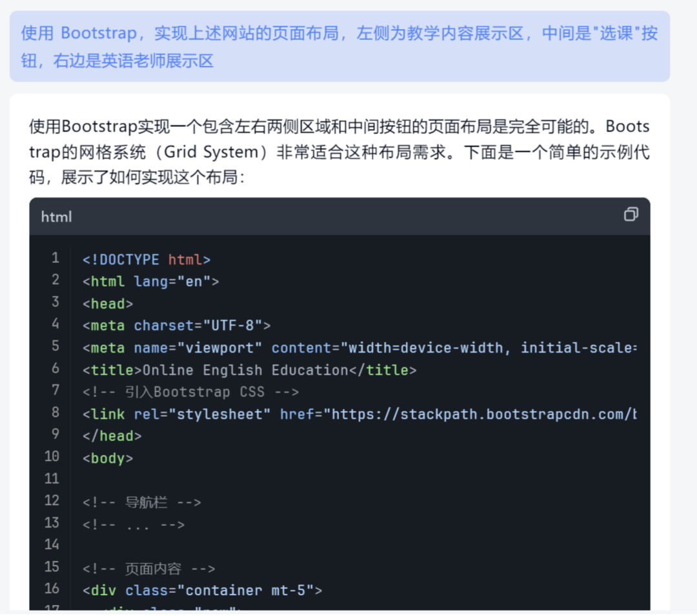697x616 pixels.
Task: Click the response paragraph about Grid System
Action: [x=339, y=152]
